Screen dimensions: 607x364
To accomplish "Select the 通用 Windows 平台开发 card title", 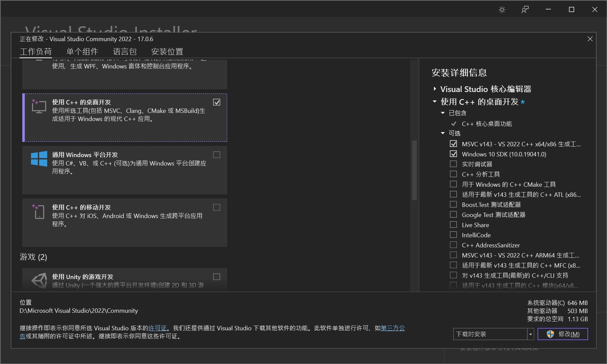I will 85,155.
